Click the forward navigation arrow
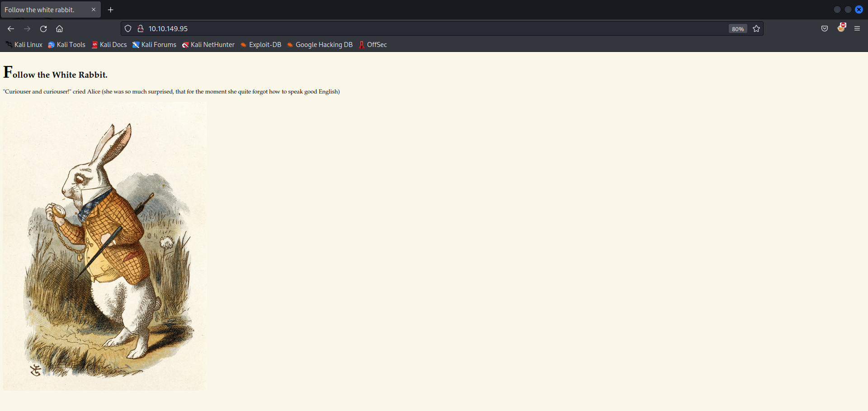The image size is (868, 411). [x=27, y=28]
